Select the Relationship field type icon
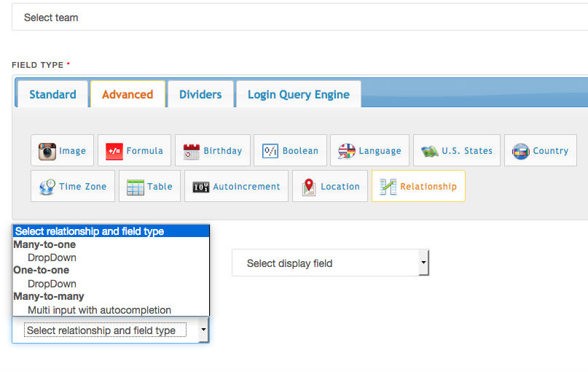The height and width of the screenshot is (372, 588). [x=388, y=187]
